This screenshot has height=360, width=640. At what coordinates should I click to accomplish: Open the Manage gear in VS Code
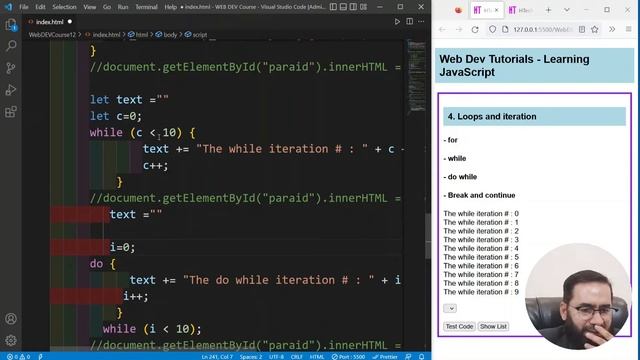pyautogui.click(x=11, y=340)
